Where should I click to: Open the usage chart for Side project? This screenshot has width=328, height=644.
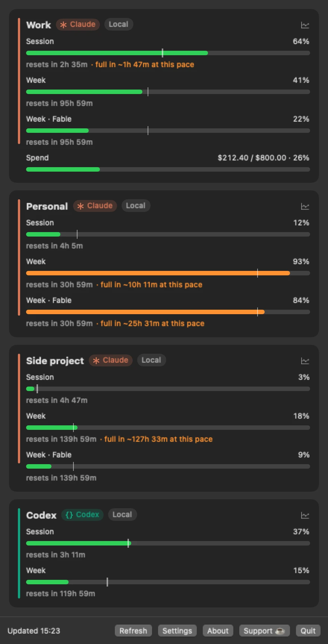pyautogui.click(x=305, y=361)
